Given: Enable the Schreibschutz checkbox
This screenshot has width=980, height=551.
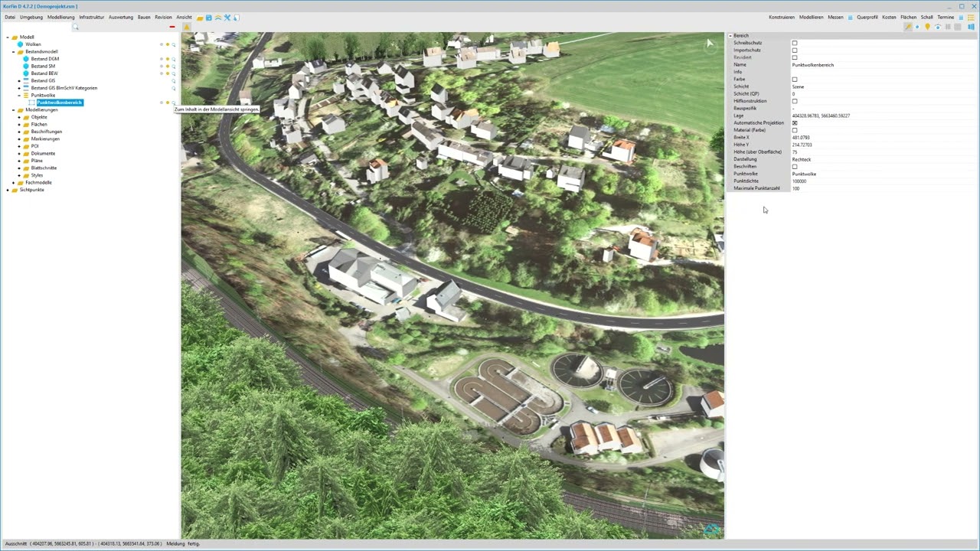Looking at the screenshot, I should [x=795, y=43].
